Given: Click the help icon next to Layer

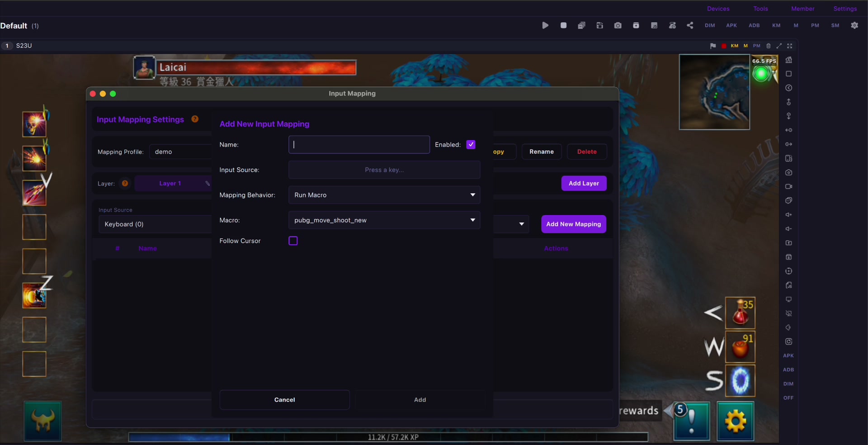Looking at the screenshot, I should pyautogui.click(x=125, y=183).
